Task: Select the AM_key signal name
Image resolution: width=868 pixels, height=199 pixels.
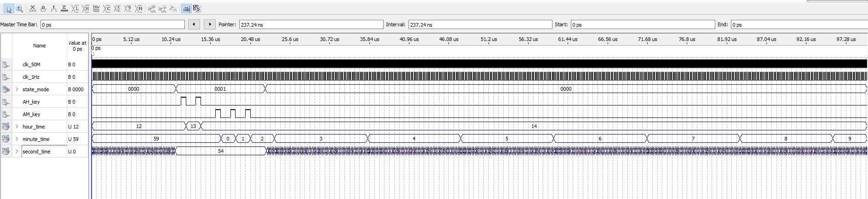Action: 31,114
